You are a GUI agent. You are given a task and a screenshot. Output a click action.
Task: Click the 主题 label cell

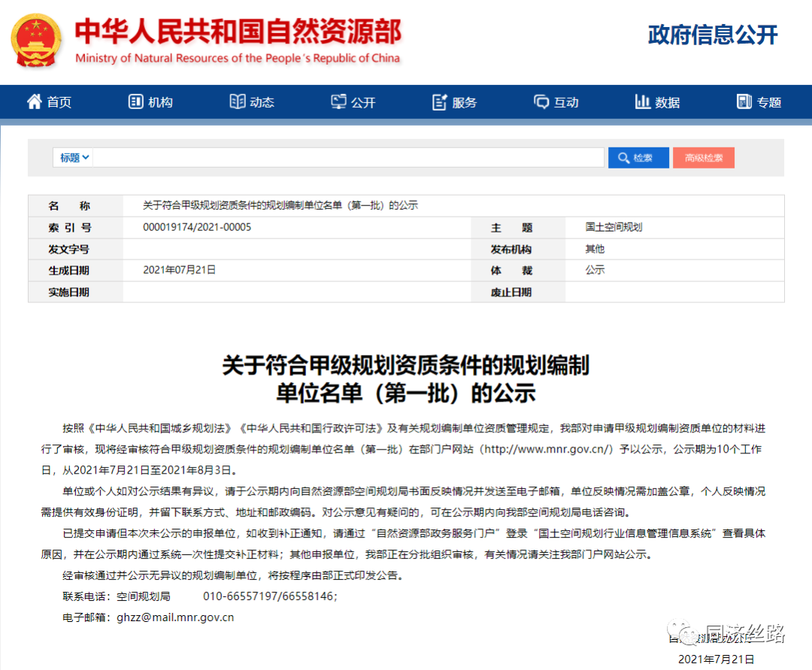pos(518,227)
